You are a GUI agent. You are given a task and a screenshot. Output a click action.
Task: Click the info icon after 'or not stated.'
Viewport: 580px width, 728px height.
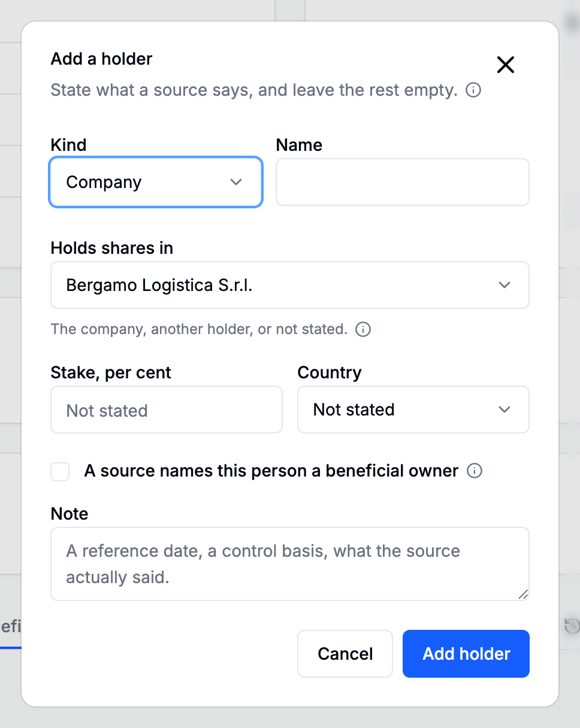(x=363, y=329)
